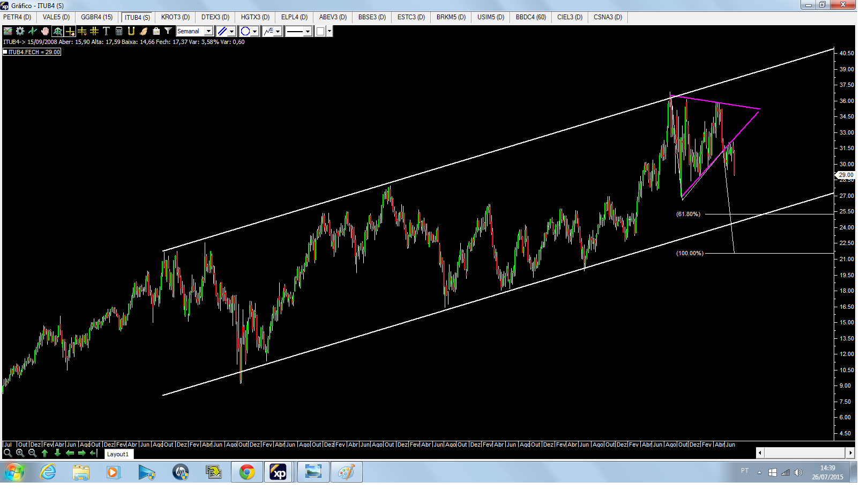868x489 pixels.
Task: Toggle the crosshair cursor tool
Action: pos(70,32)
